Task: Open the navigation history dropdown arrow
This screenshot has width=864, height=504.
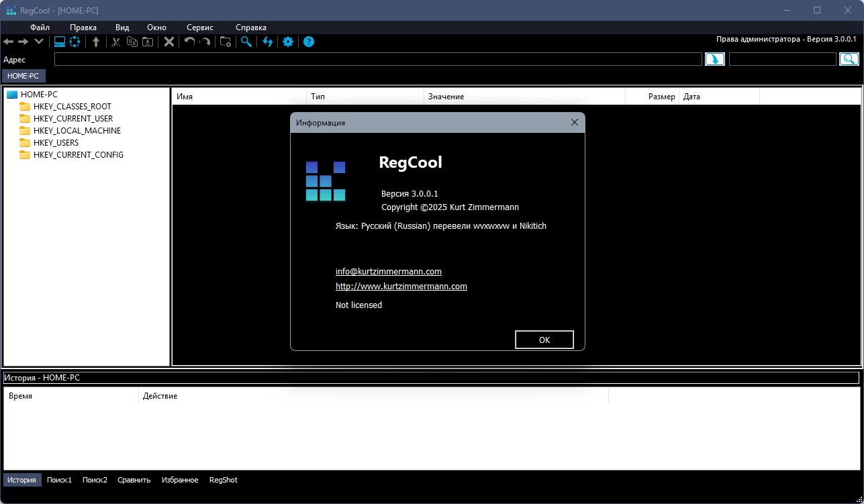Action: pos(39,42)
